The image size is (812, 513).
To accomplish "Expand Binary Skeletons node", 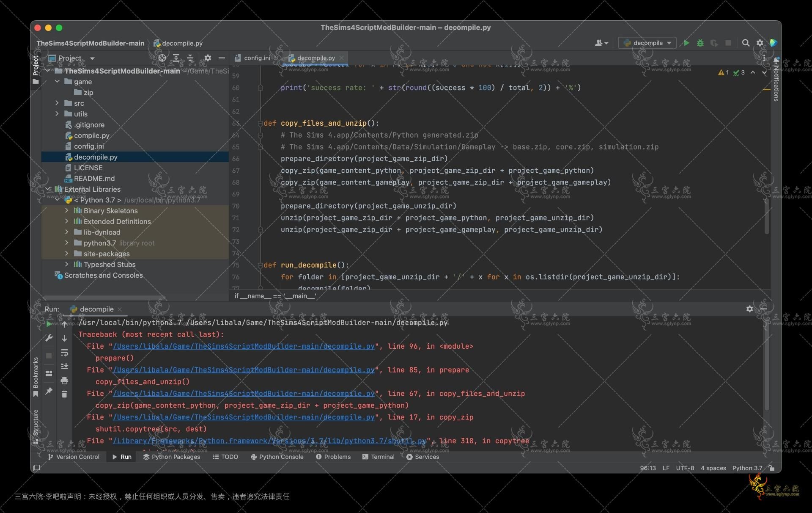I will point(66,210).
